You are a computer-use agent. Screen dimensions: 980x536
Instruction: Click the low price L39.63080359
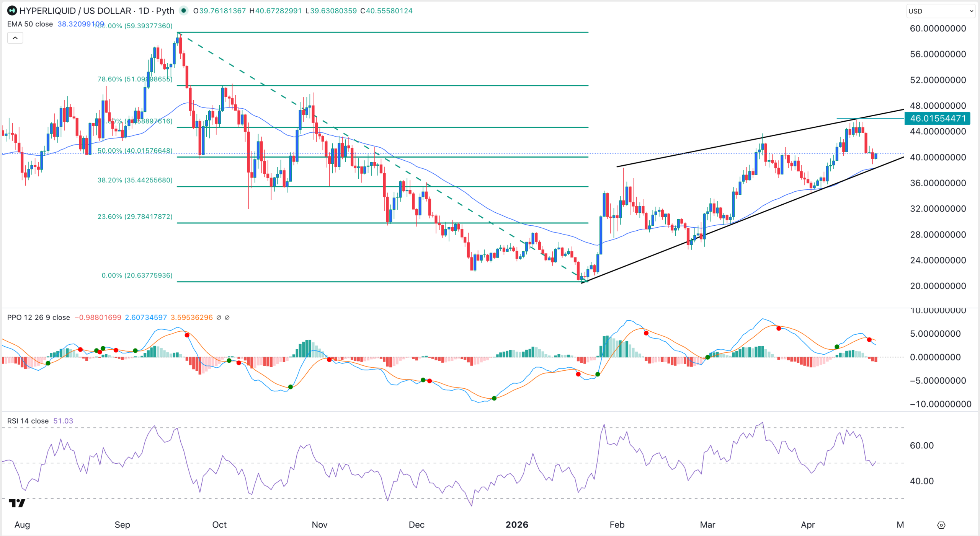pyautogui.click(x=331, y=11)
